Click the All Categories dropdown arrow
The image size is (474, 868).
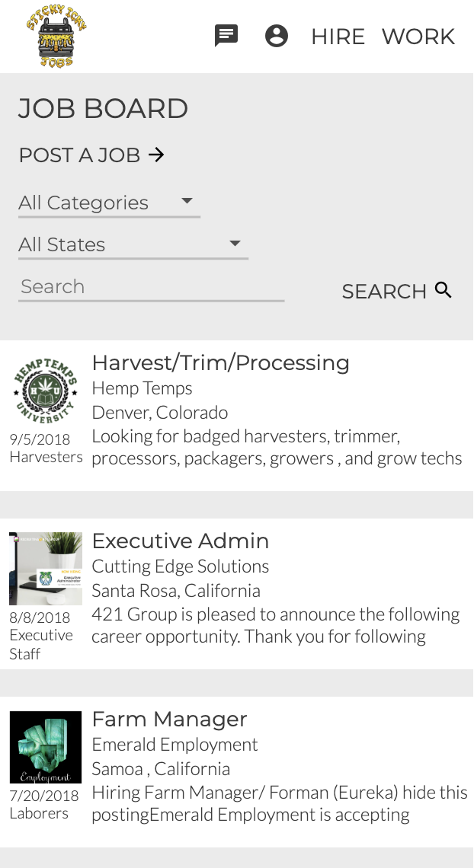(187, 202)
